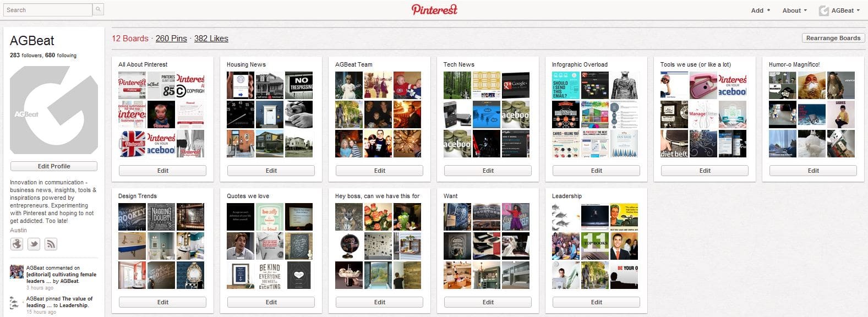Screen dimensions: 868x317
Task: Open the Infographic Overload board title
Action: coord(580,64)
